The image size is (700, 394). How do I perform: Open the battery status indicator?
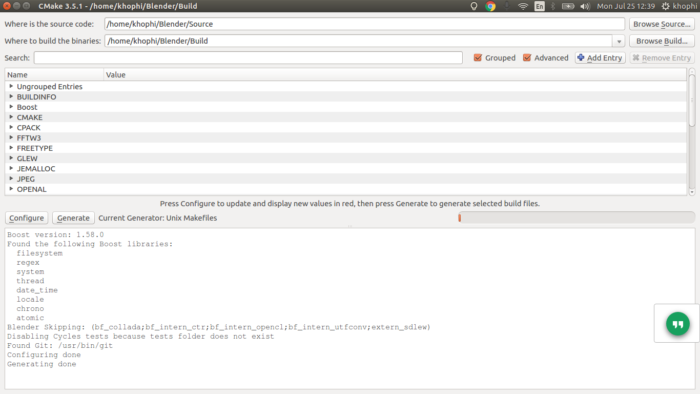click(x=568, y=6)
